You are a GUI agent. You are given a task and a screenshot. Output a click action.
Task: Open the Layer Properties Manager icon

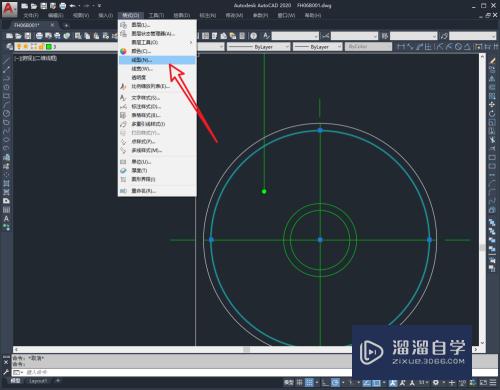(x=9, y=47)
